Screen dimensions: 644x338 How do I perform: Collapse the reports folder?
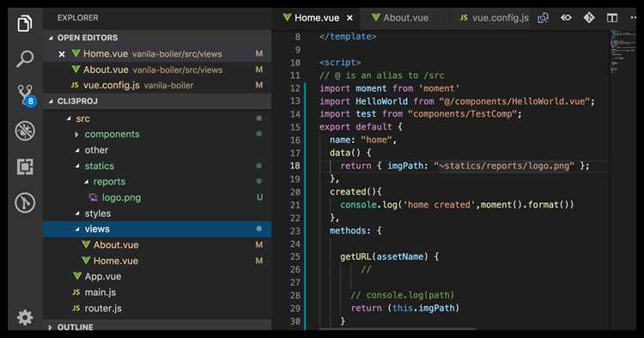click(86, 182)
